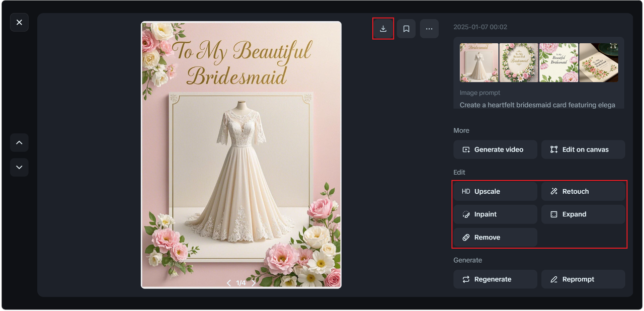
Task: Click Reprompt to edit the prompt
Action: [583, 279]
